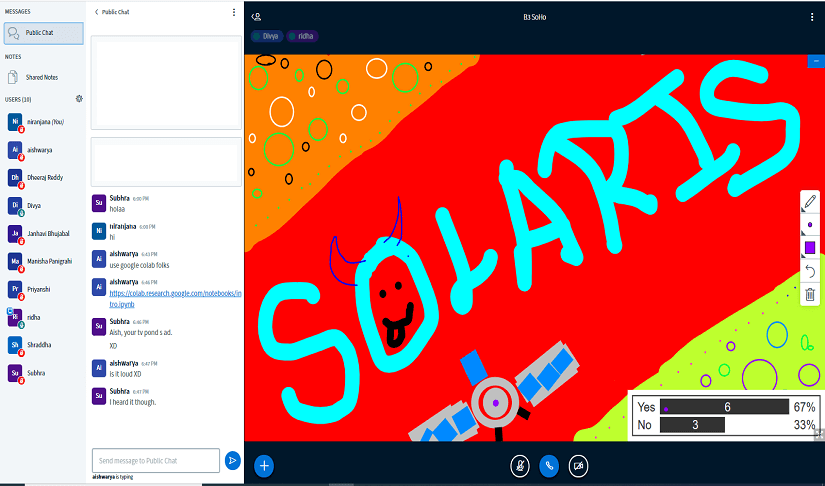Viewport: 825px width, 486px height.
Task: Click the No poll result bar
Action: (x=692, y=425)
